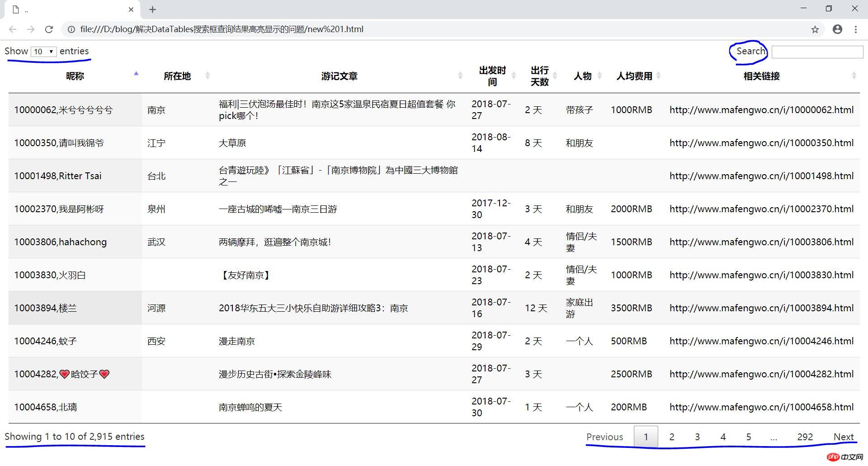This screenshot has height=466, width=868.
Task: Open the Chrome three-dot menu
Action: pyautogui.click(x=856, y=29)
